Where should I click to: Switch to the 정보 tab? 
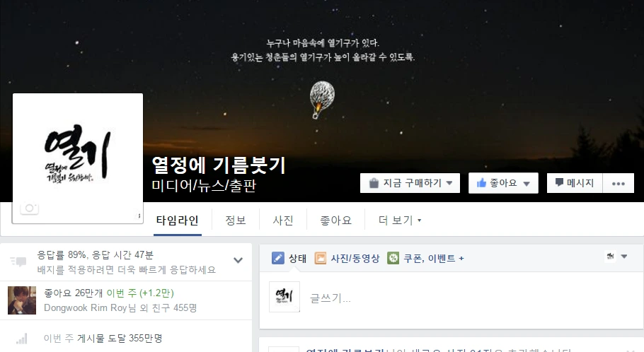point(236,221)
